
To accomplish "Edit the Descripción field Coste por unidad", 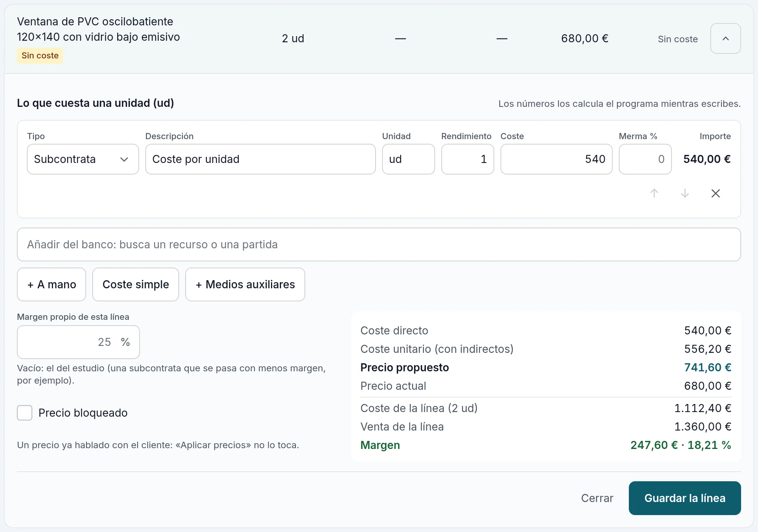I will [261, 159].
